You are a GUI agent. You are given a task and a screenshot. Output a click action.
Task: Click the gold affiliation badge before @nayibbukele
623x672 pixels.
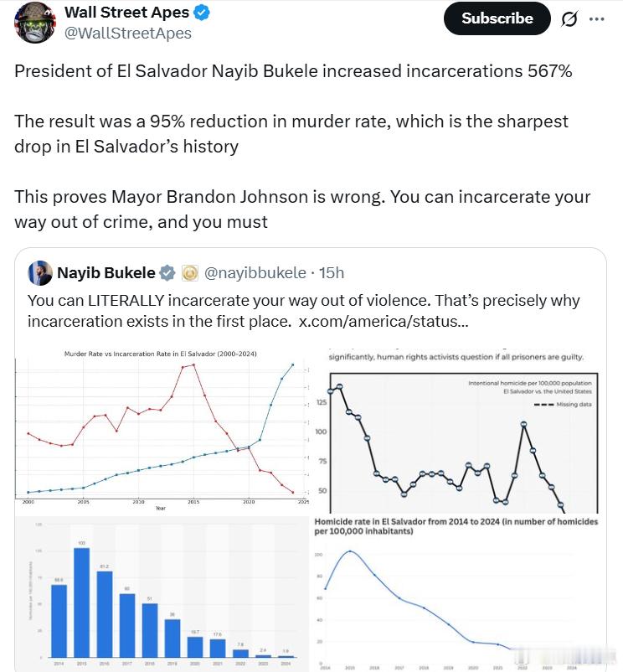pyautogui.click(x=189, y=273)
